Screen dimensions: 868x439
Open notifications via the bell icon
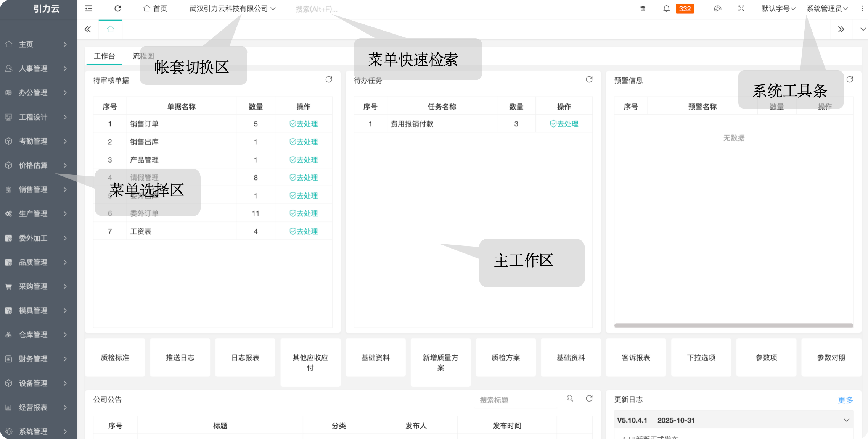pos(666,9)
